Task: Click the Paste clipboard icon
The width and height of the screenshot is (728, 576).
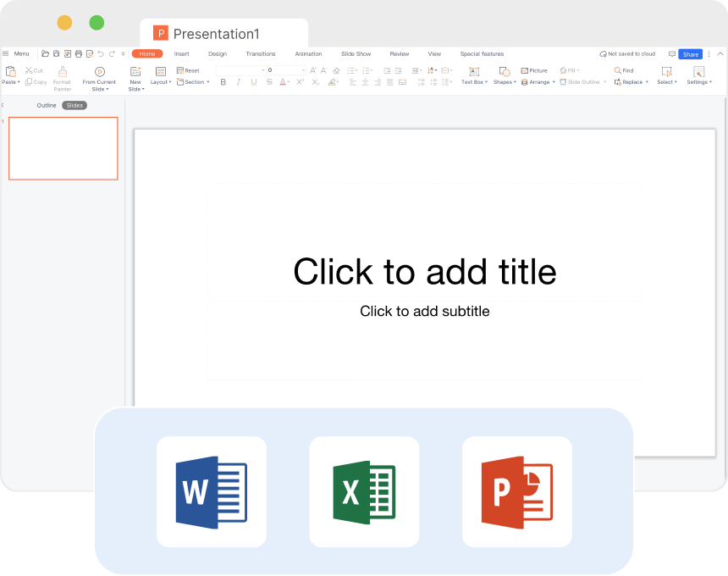Action: pos(10,71)
